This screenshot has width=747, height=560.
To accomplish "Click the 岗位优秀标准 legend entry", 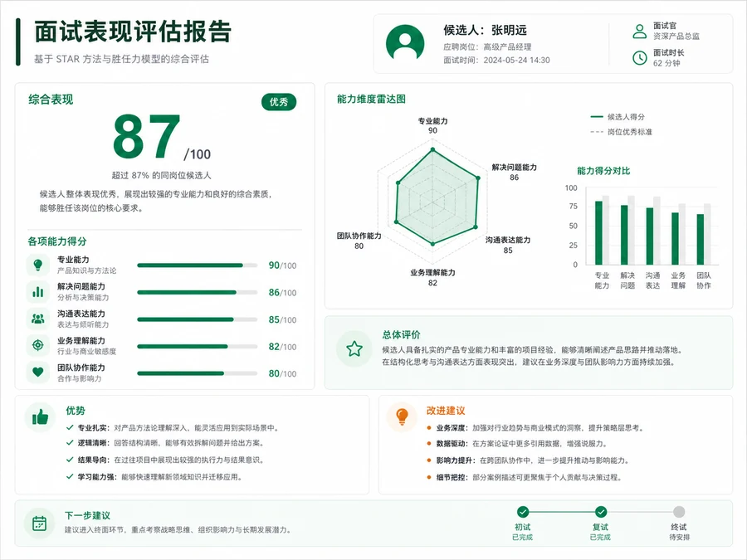I will (621, 132).
